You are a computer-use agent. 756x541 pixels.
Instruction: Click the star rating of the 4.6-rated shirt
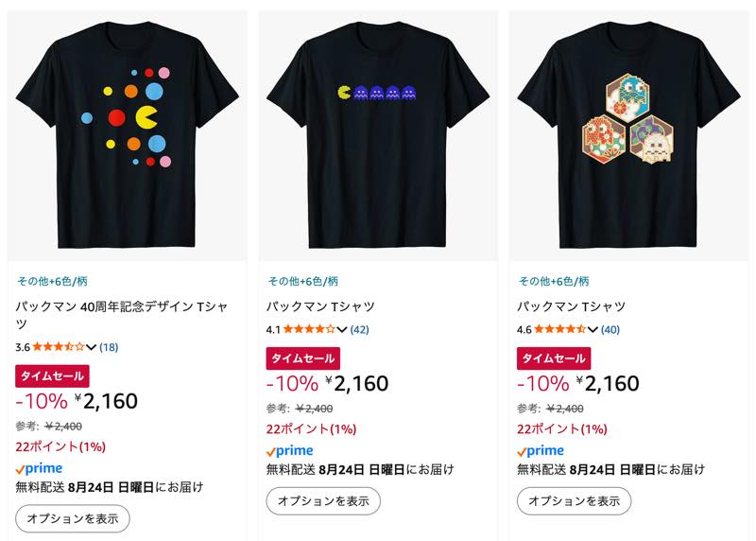559,330
